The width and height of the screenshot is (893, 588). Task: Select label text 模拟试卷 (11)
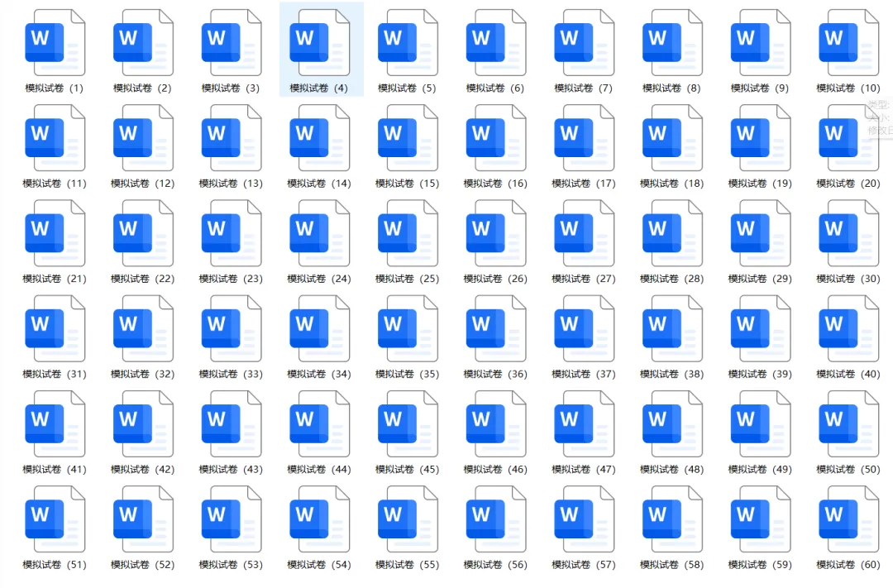coord(54,184)
